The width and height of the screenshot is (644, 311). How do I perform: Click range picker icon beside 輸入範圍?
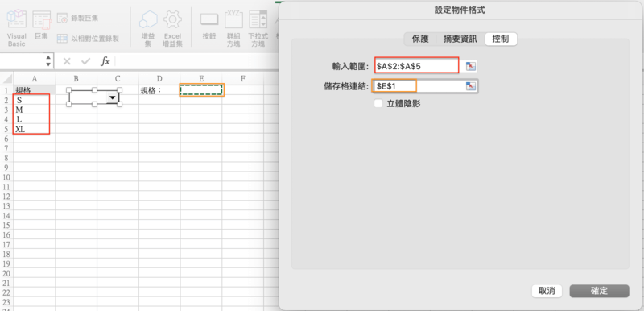470,66
